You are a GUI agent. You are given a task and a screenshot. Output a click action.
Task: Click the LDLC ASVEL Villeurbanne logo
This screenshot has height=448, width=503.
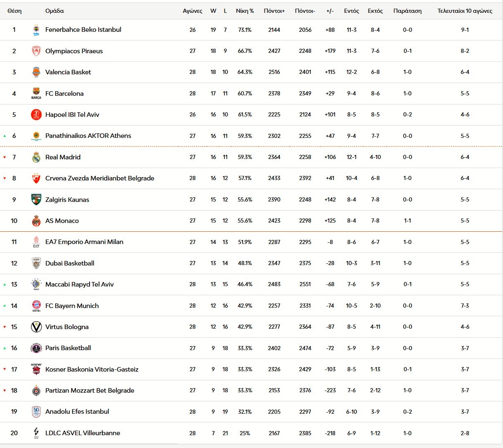coord(36,433)
